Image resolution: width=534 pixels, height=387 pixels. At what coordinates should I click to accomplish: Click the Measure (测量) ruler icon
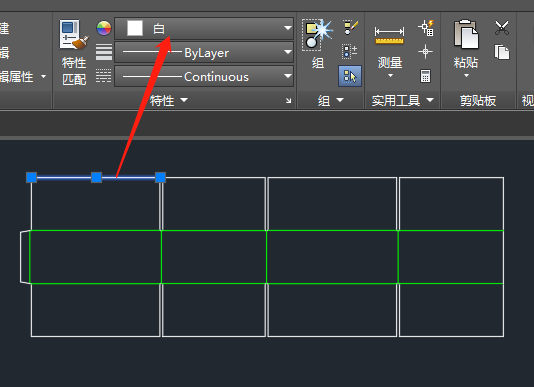click(389, 36)
